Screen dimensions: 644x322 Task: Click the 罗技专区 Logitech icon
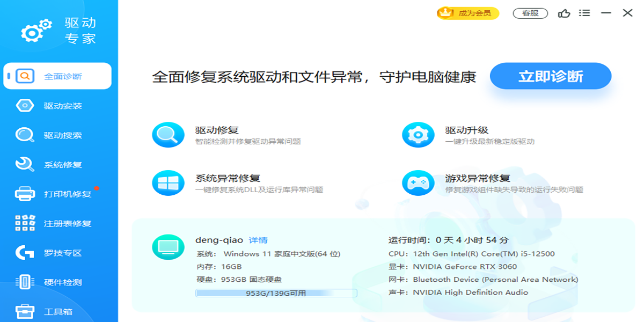click(25, 253)
